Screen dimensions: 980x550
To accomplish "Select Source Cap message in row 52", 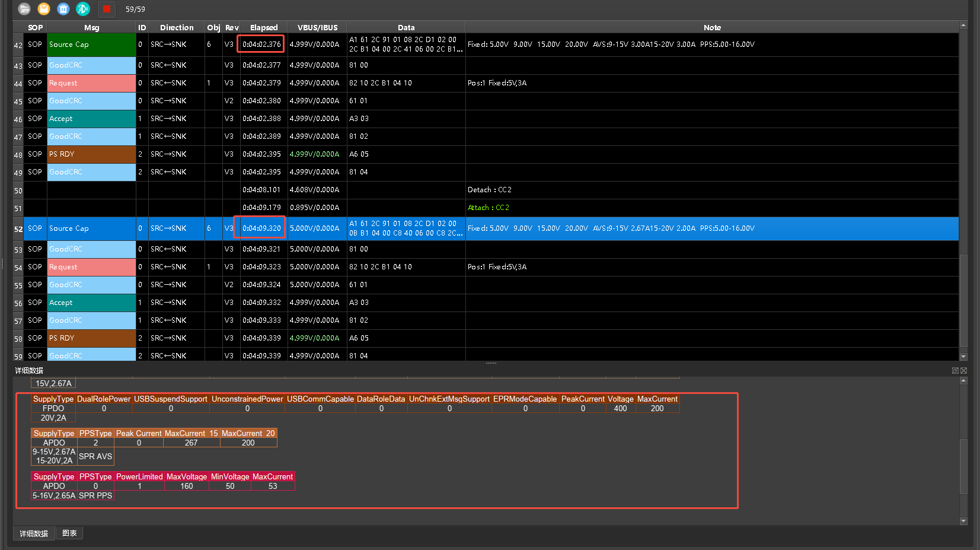I will coord(91,228).
